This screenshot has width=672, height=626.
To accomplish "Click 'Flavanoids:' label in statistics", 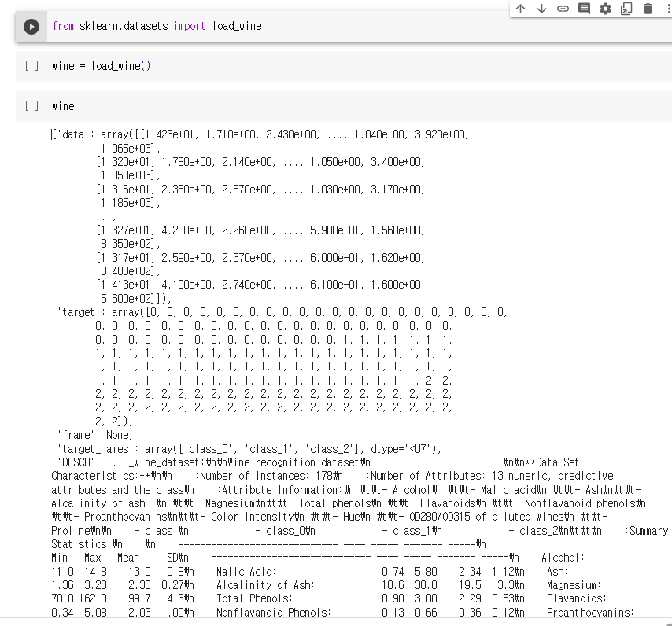I will pos(577,598).
